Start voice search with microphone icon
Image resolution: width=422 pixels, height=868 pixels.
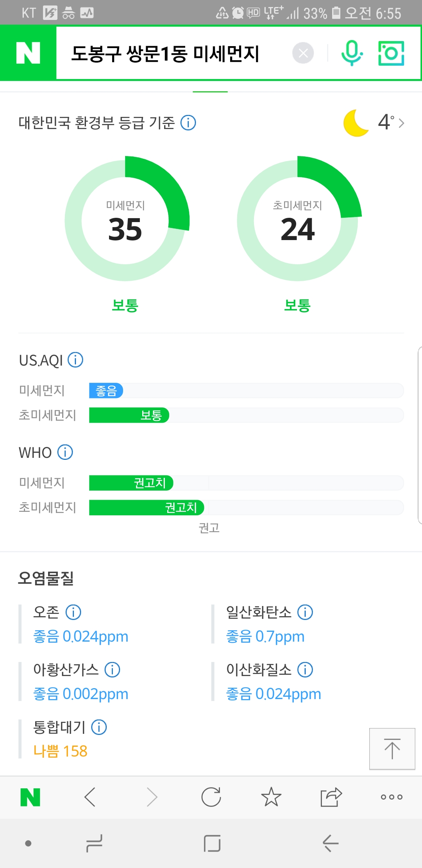click(352, 53)
